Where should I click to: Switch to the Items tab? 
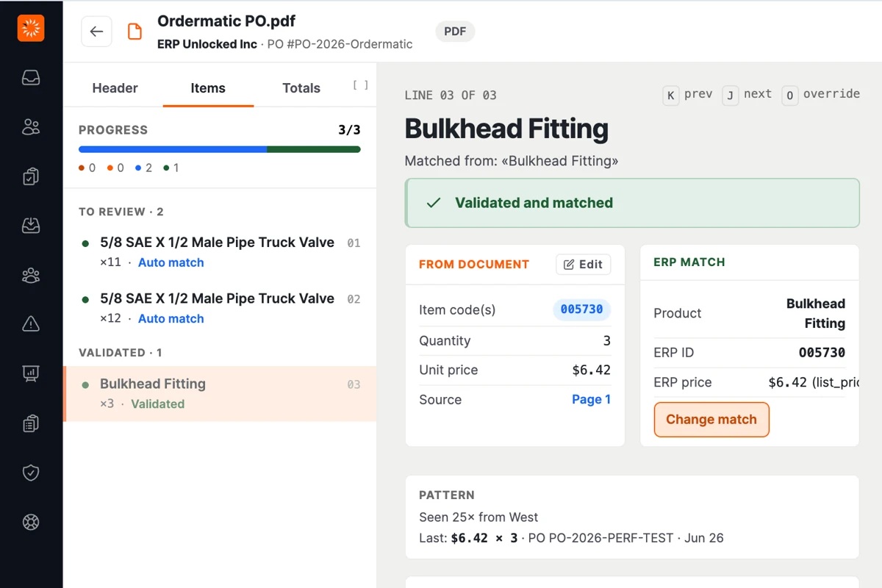[x=208, y=88]
